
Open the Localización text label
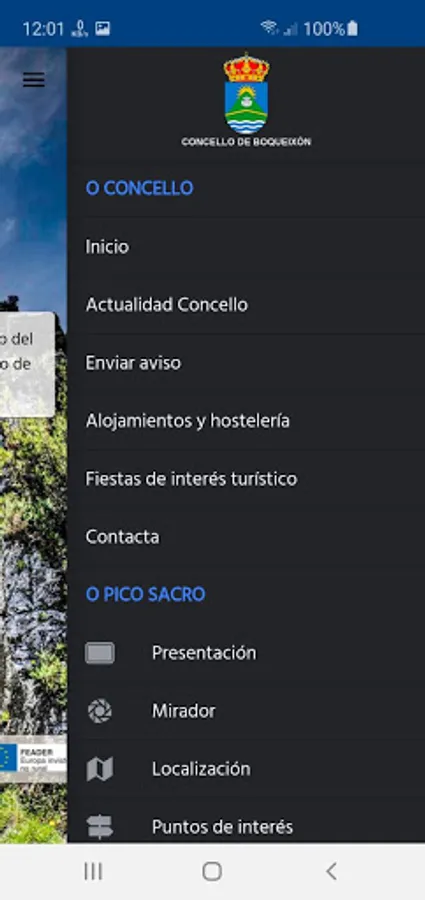201,769
